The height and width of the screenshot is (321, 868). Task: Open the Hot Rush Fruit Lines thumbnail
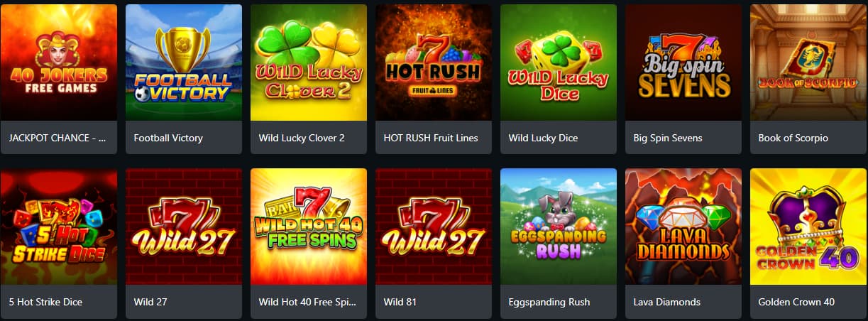click(x=434, y=62)
